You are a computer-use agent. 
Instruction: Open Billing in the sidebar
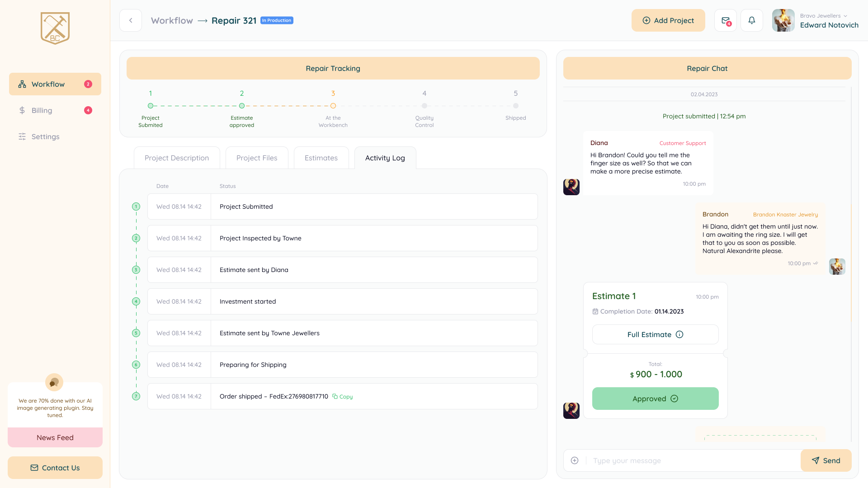click(x=42, y=110)
